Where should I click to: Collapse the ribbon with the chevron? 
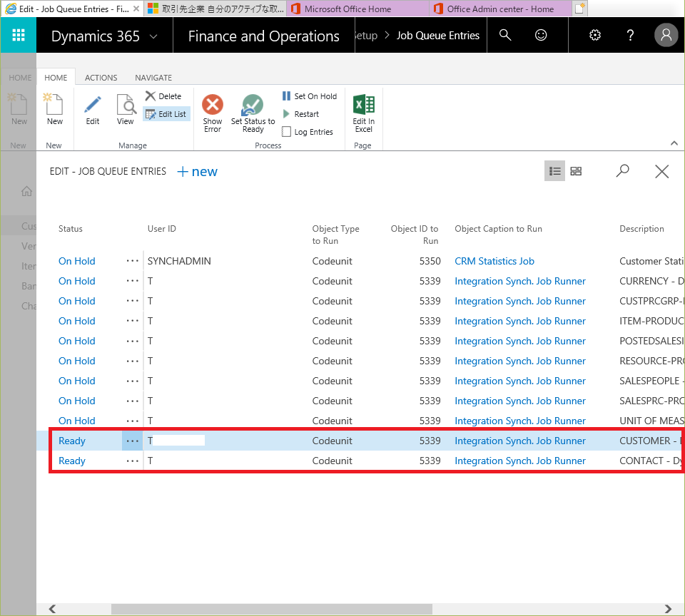pos(674,143)
